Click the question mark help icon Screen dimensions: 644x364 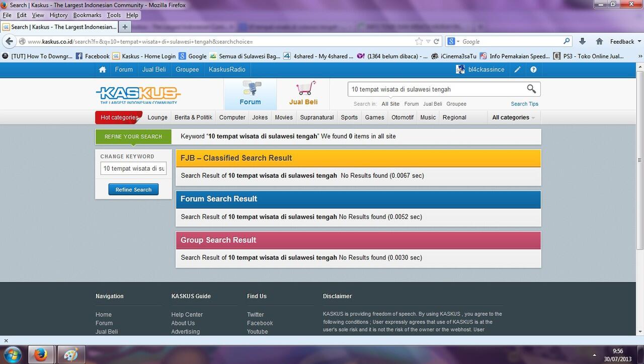[x=533, y=69]
